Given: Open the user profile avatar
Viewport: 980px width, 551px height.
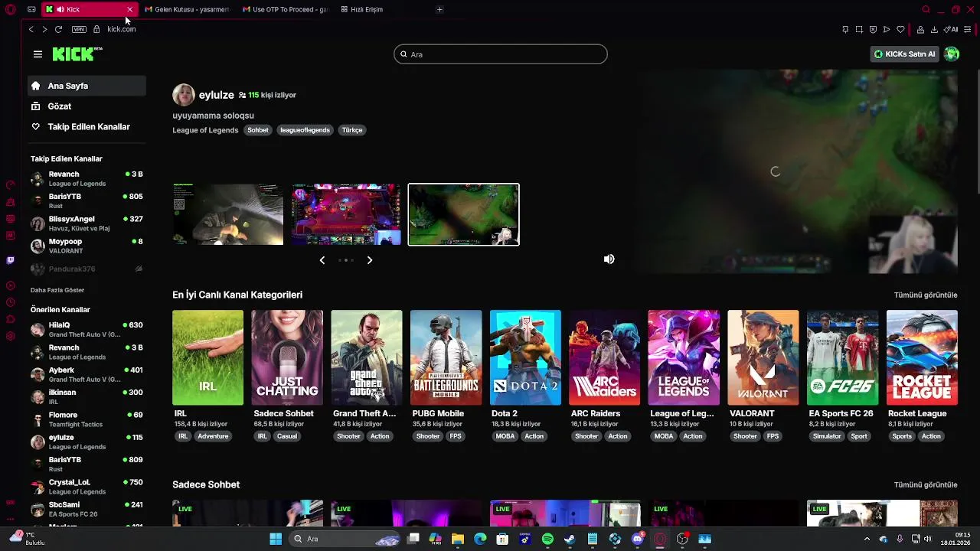Looking at the screenshot, I should click(952, 54).
